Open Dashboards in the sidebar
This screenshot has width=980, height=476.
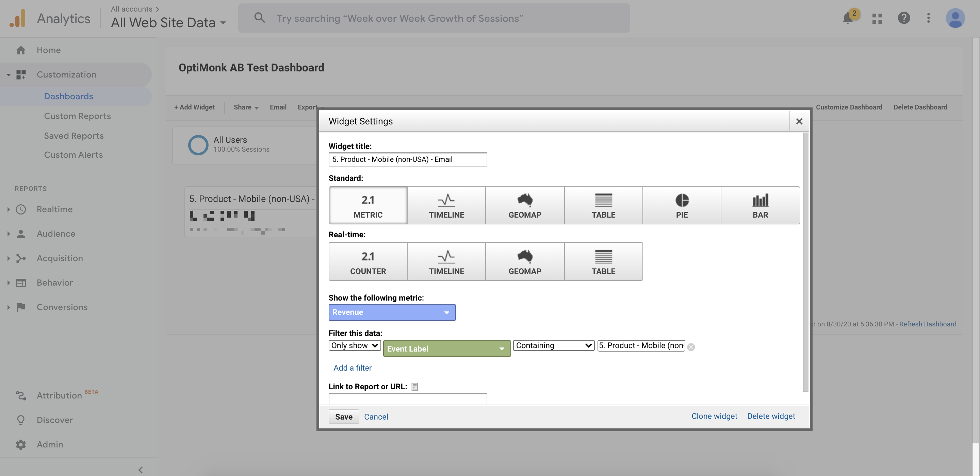(x=68, y=96)
